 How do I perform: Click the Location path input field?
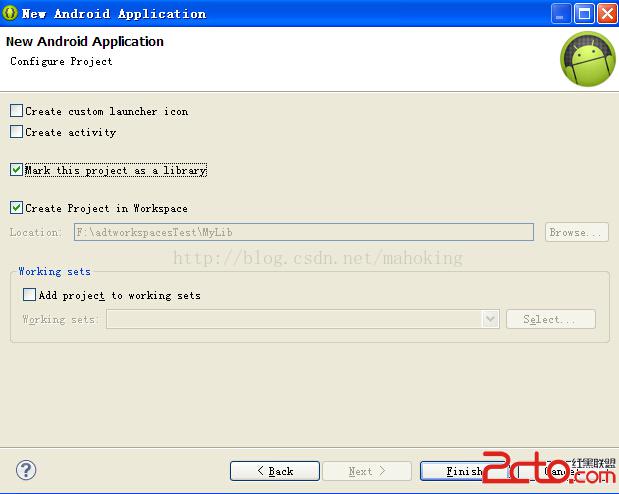(x=304, y=232)
